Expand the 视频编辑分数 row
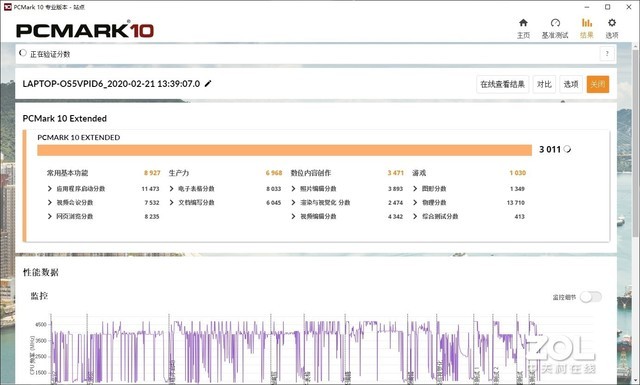The image size is (640, 385). pos(293,216)
